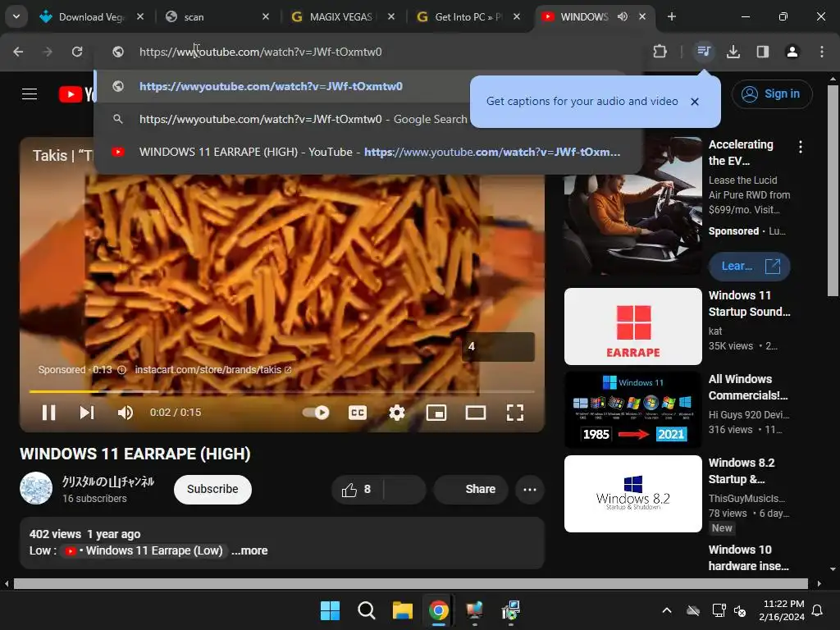Click the Share button
Screen dimensions: 840x630
point(472,489)
